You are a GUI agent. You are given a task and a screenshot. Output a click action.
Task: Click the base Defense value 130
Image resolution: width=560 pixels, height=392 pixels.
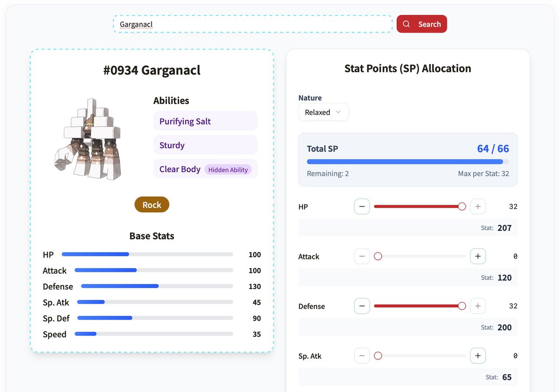254,287
